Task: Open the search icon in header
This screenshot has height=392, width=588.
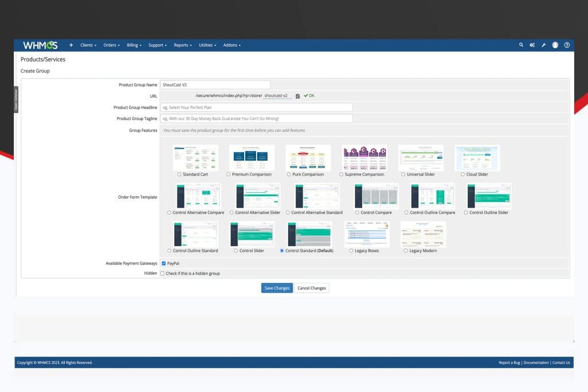Action: click(521, 45)
